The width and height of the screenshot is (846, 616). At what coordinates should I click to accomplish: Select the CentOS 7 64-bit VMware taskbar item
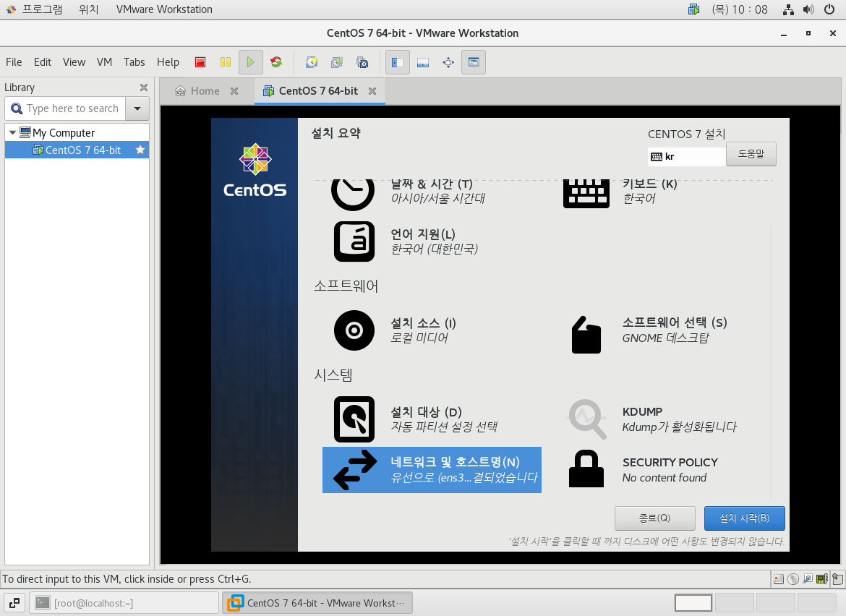point(317,603)
